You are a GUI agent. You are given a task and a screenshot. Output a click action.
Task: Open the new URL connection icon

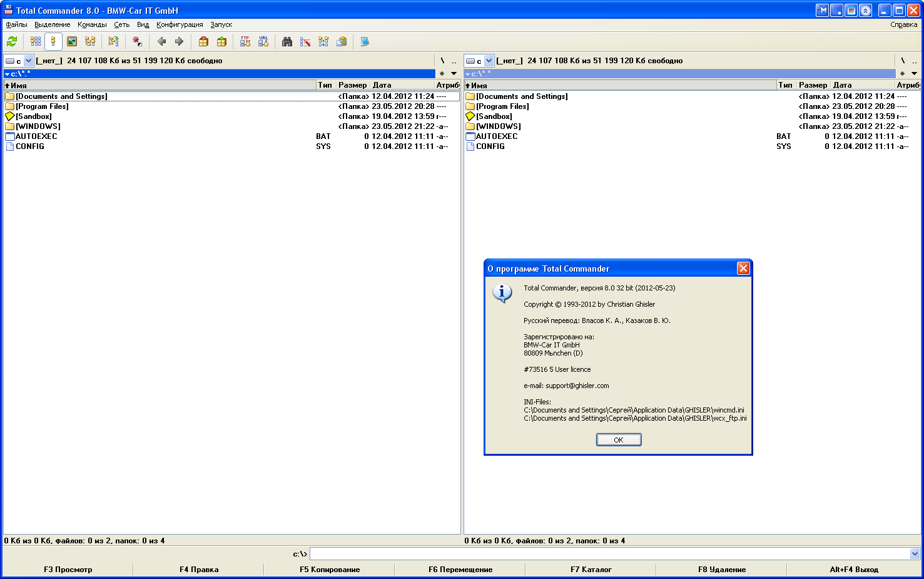click(x=263, y=41)
